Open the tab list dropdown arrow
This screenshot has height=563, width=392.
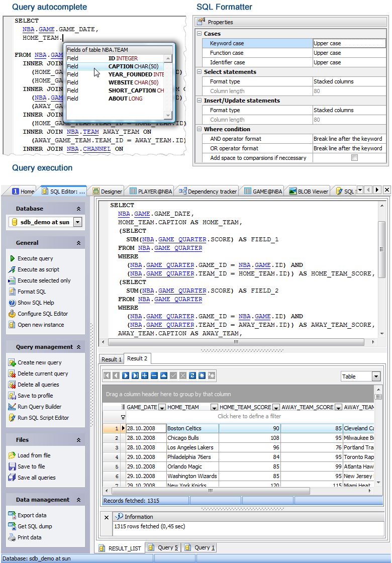(x=360, y=190)
